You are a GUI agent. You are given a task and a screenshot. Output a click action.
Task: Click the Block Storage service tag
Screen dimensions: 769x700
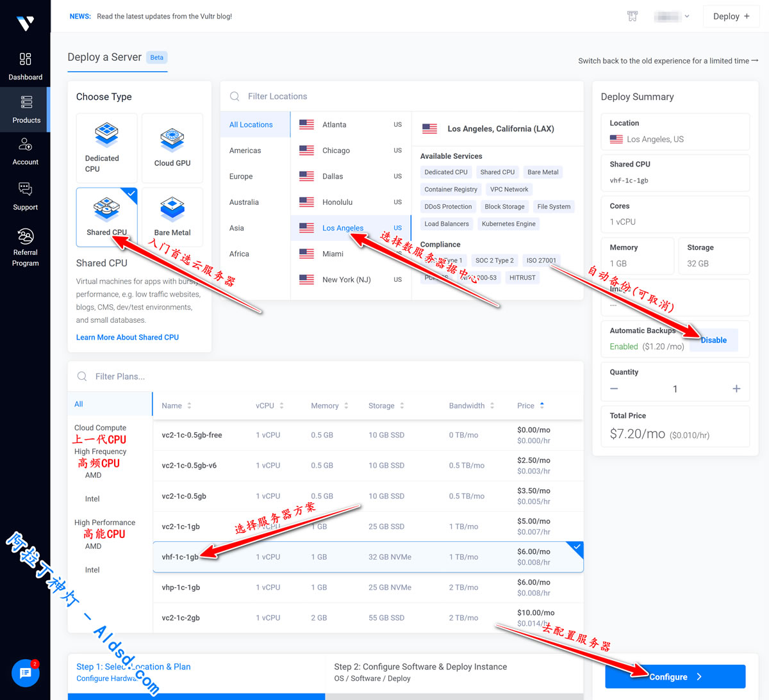pos(504,207)
